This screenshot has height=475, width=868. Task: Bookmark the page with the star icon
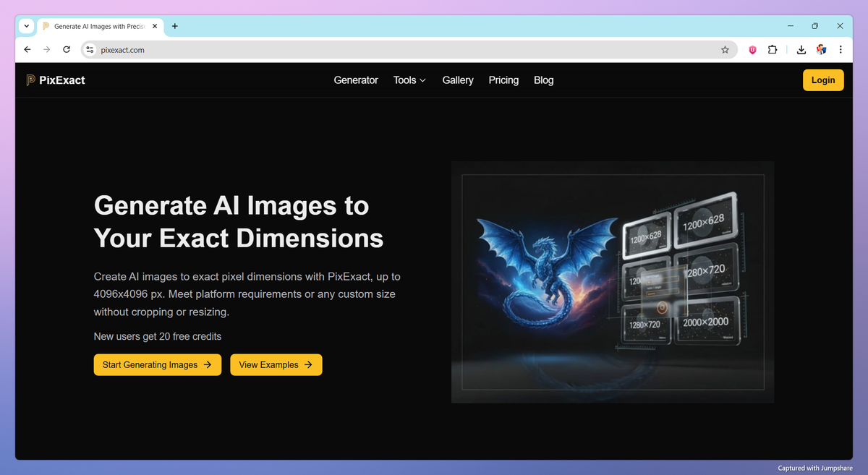pos(725,49)
